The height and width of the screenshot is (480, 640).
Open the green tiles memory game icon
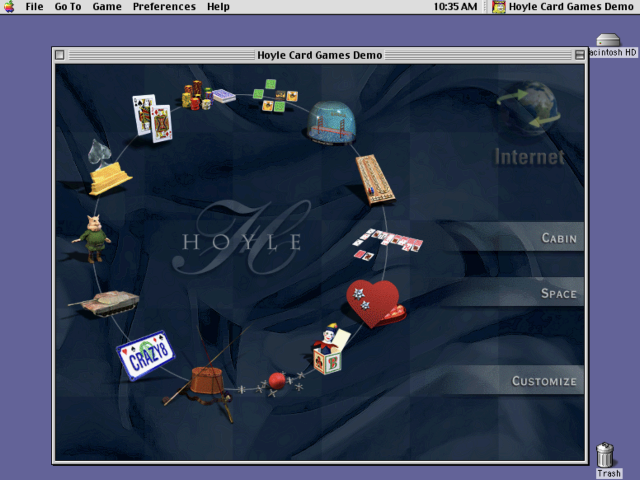coord(275,96)
